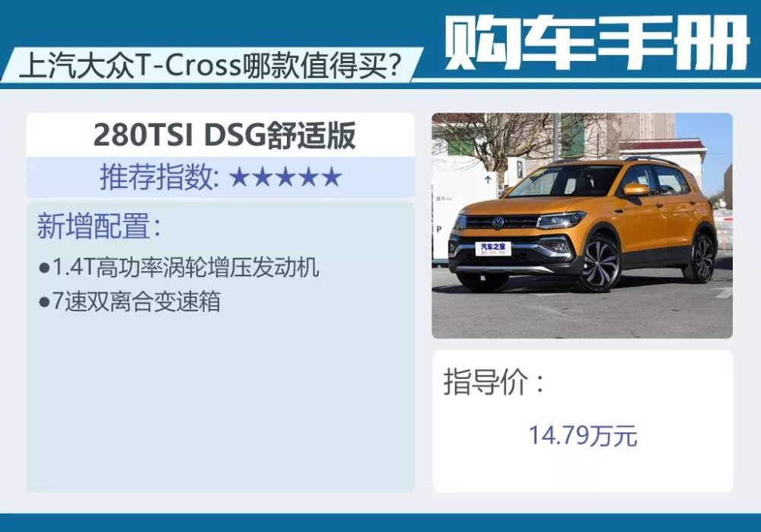This screenshot has width=761, height=532.
Task: Click the first recommendation star
Action: click(x=239, y=177)
